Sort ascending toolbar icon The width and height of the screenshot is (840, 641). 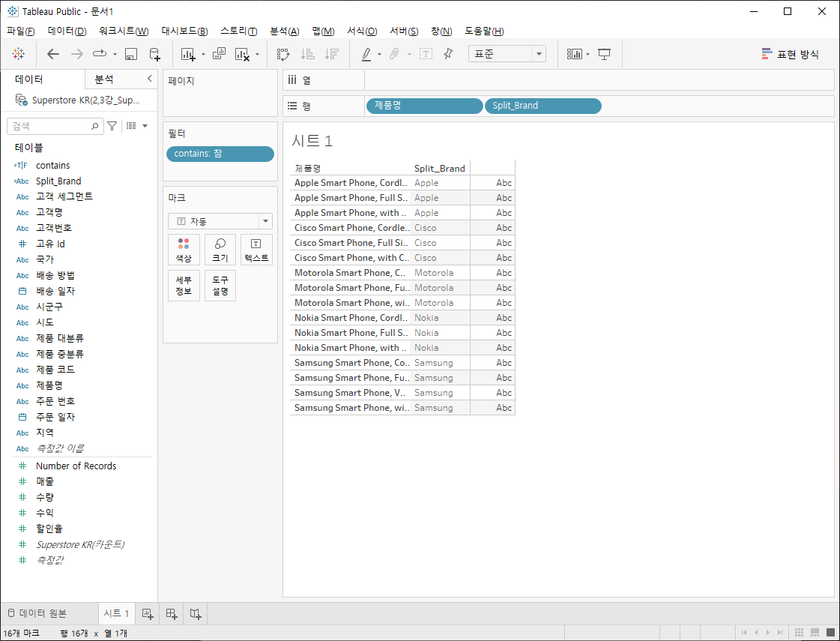[x=307, y=53]
